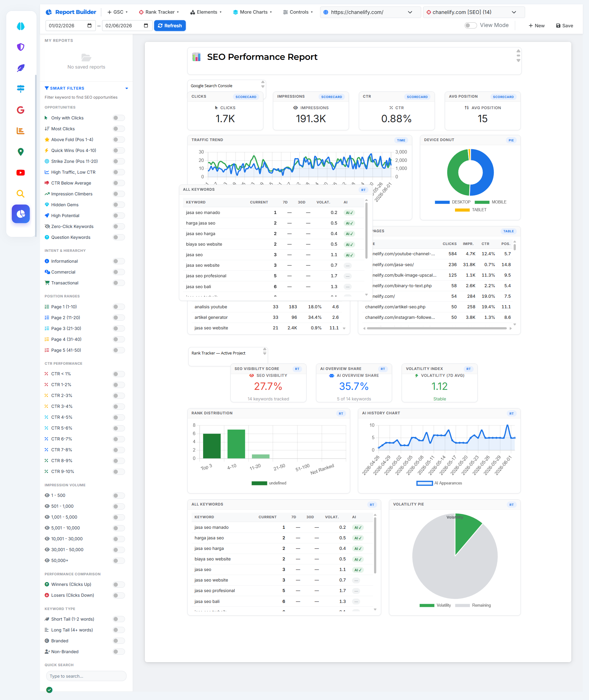Image resolution: width=589 pixels, height=700 pixels.
Task: Click the AI Appearances legend swatch
Action: click(x=424, y=483)
